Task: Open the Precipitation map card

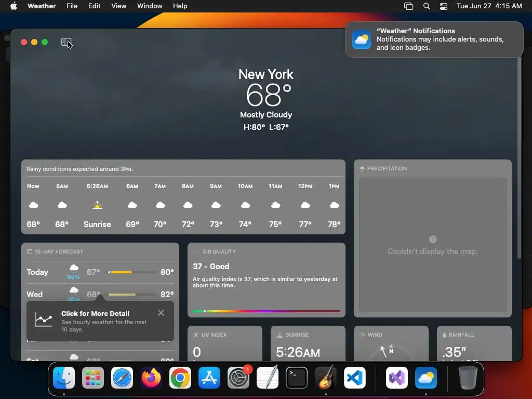Action: [x=433, y=238]
